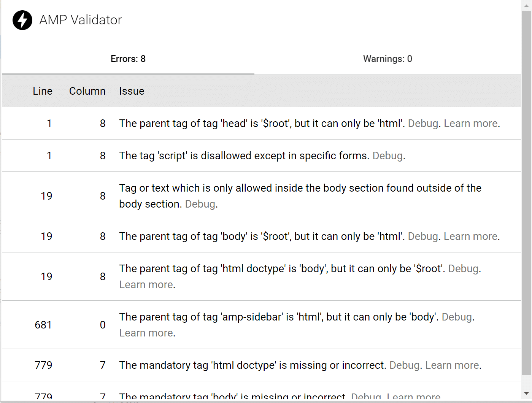532x403 pixels.
Task: Open Debug for the disallowed 'script' tag error
Action: pyautogui.click(x=387, y=155)
